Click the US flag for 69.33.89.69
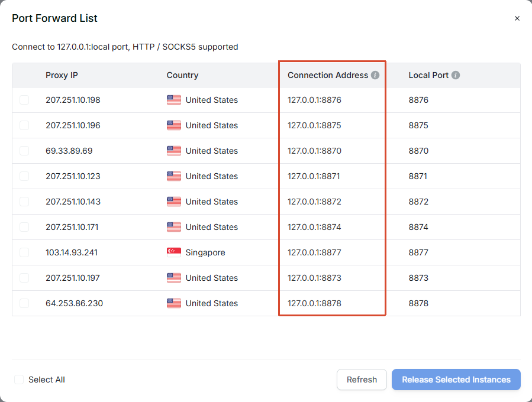Viewport: 532px width, 402px height. [x=174, y=151]
